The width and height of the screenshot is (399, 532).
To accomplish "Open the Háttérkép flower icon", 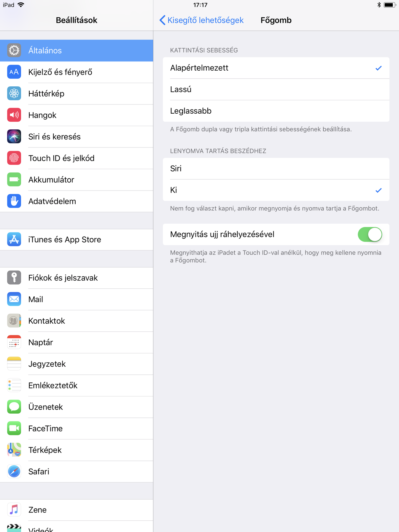I will (14, 93).
